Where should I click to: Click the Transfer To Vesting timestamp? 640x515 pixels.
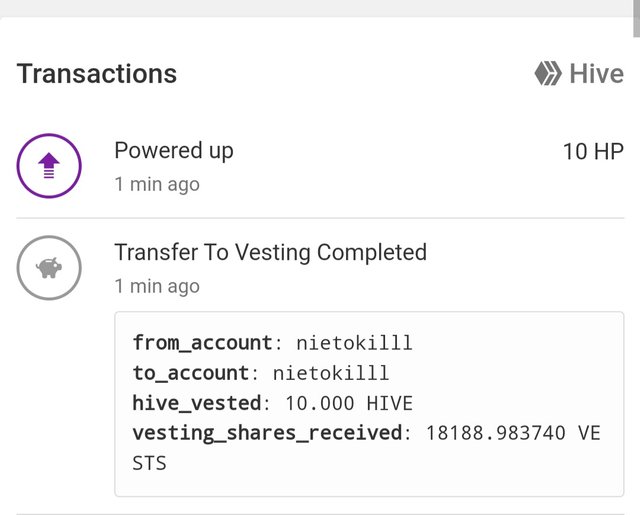pos(157,286)
